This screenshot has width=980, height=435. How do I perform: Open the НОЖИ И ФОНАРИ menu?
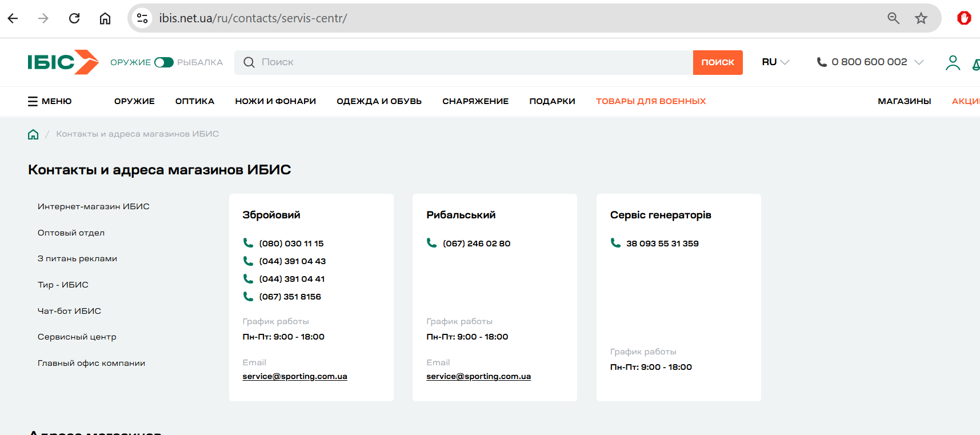[x=275, y=101]
